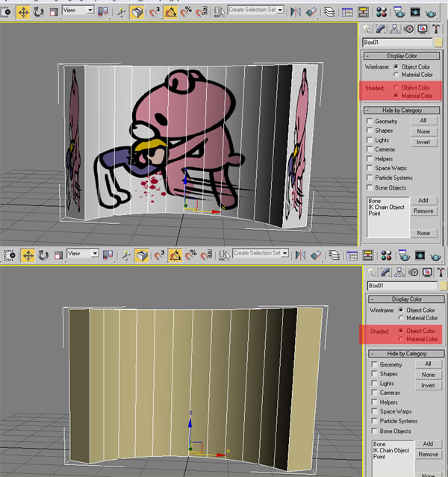The image size is (448, 477).
Task: Click the color swatch beside Box01, beige-box panel
Action: (x=443, y=286)
